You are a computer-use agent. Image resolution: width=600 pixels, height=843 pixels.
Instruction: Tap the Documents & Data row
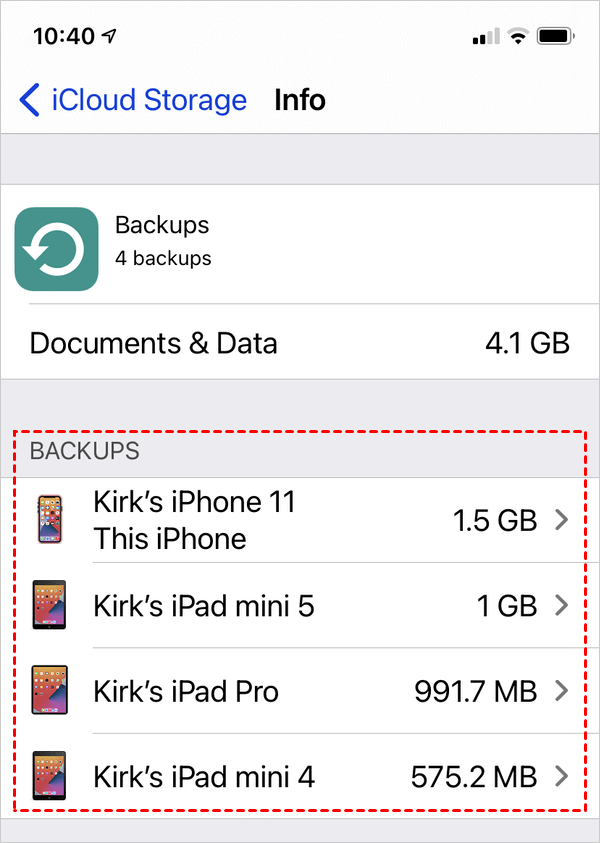(x=300, y=343)
